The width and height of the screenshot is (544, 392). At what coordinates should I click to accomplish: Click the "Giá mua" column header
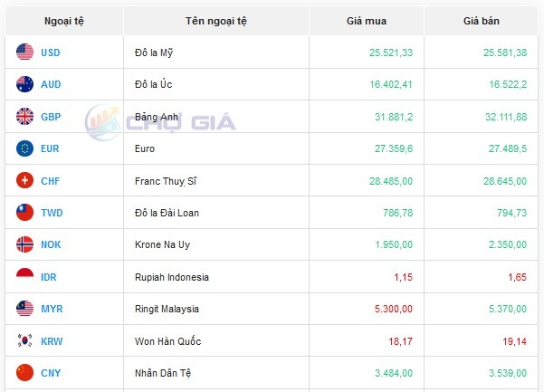click(x=365, y=20)
